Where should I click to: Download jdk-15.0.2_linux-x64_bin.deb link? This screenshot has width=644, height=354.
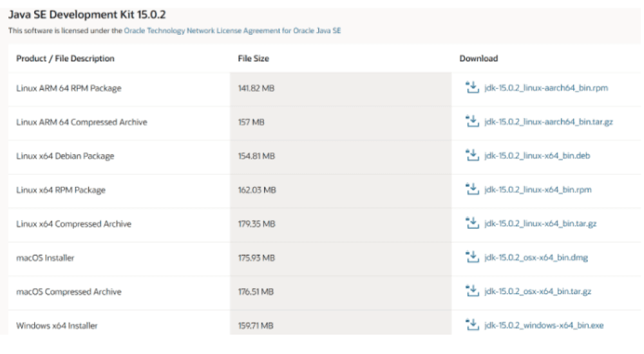[537, 156]
